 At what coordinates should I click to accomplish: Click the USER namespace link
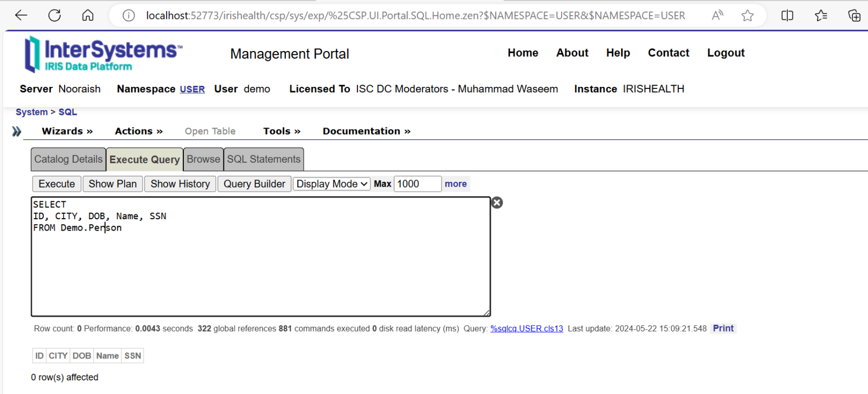pos(192,90)
